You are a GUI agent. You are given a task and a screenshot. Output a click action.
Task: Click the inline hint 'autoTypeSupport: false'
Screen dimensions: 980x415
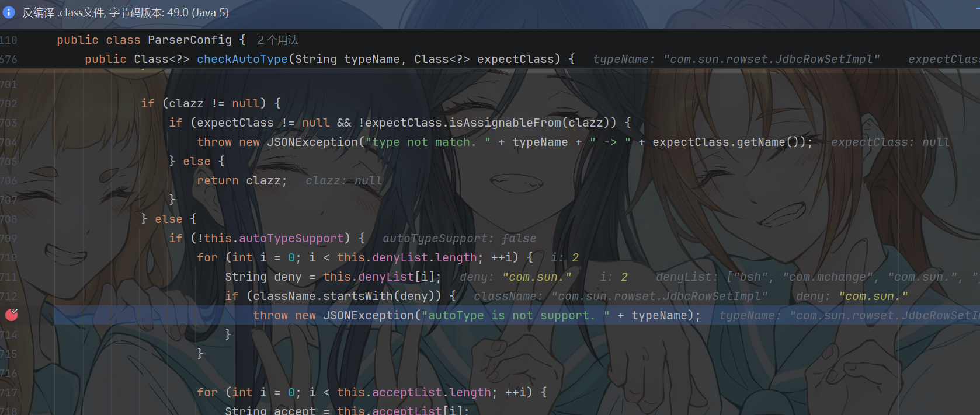point(460,238)
